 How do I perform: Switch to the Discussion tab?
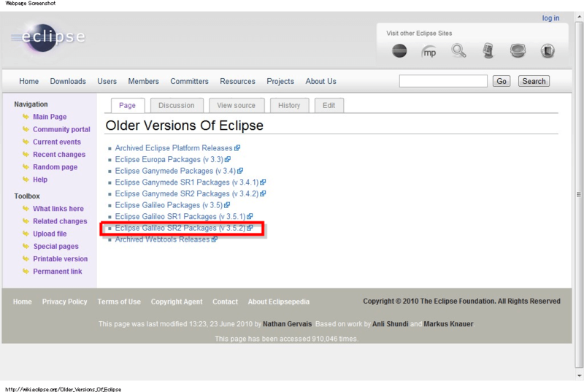(177, 105)
